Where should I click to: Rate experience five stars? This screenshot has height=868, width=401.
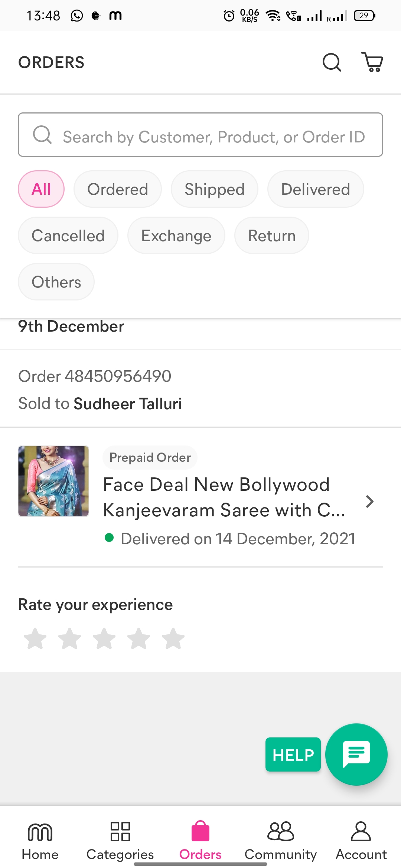173,639
